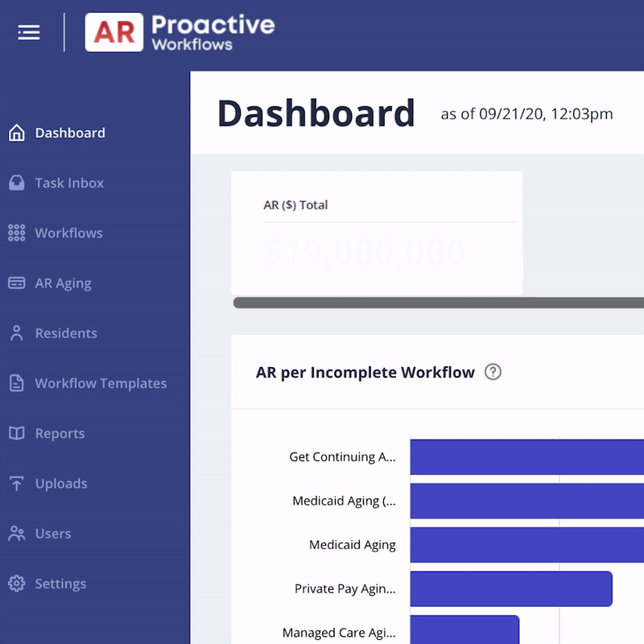This screenshot has width=644, height=644.
Task: Open the hamburger navigation menu
Action: pos(28,32)
